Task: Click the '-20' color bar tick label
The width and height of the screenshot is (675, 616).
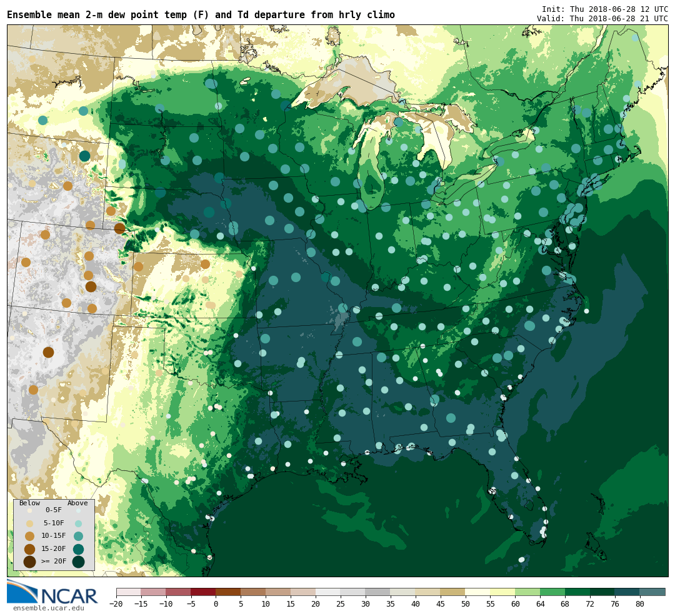Action: click(116, 604)
